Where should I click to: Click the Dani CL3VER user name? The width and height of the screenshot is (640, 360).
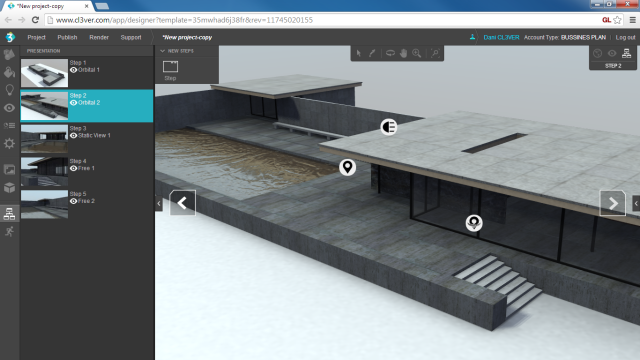coord(501,37)
